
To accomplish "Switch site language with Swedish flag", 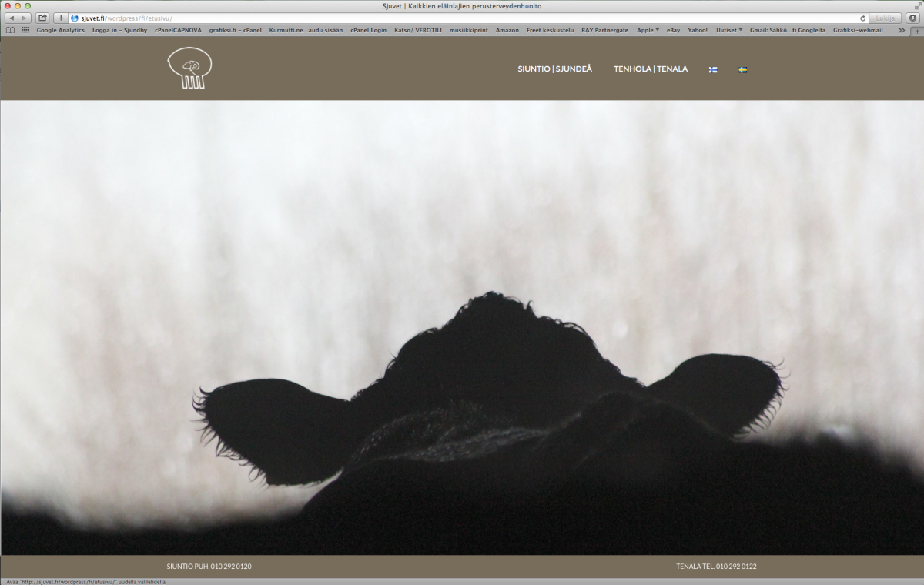I will pyautogui.click(x=743, y=69).
